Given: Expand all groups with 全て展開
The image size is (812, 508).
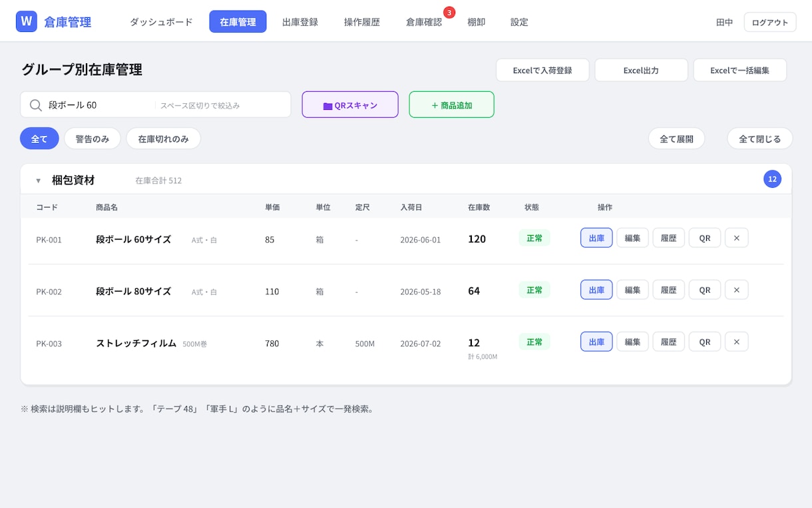Looking at the screenshot, I should (x=676, y=138).
